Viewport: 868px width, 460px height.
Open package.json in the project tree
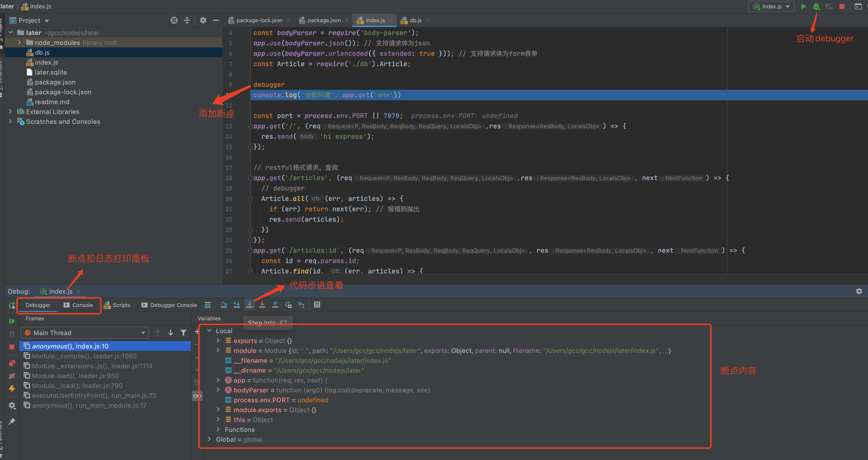(x=55, y=82)
